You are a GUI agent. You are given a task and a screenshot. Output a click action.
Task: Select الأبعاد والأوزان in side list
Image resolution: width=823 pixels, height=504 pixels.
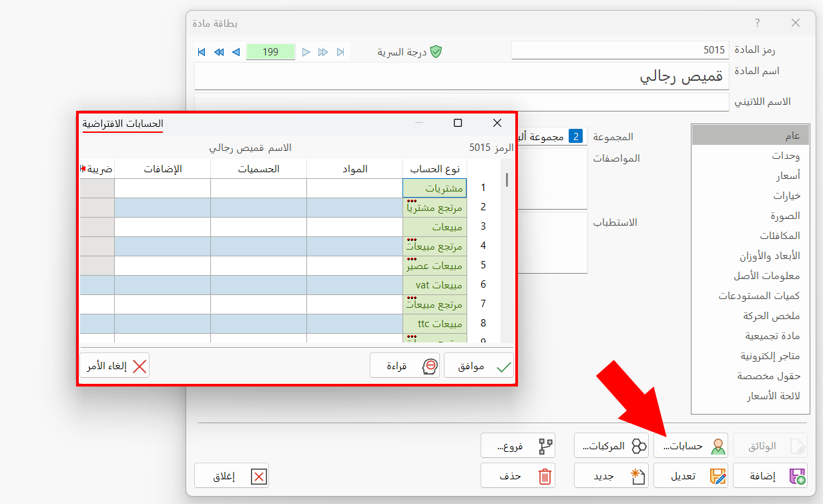coord(750,256)
